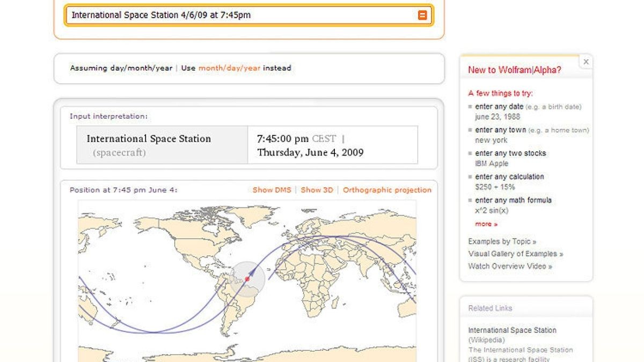644x362 pixels.
Task: Open "Examples by Topic"
Action: tap(502, 241)
